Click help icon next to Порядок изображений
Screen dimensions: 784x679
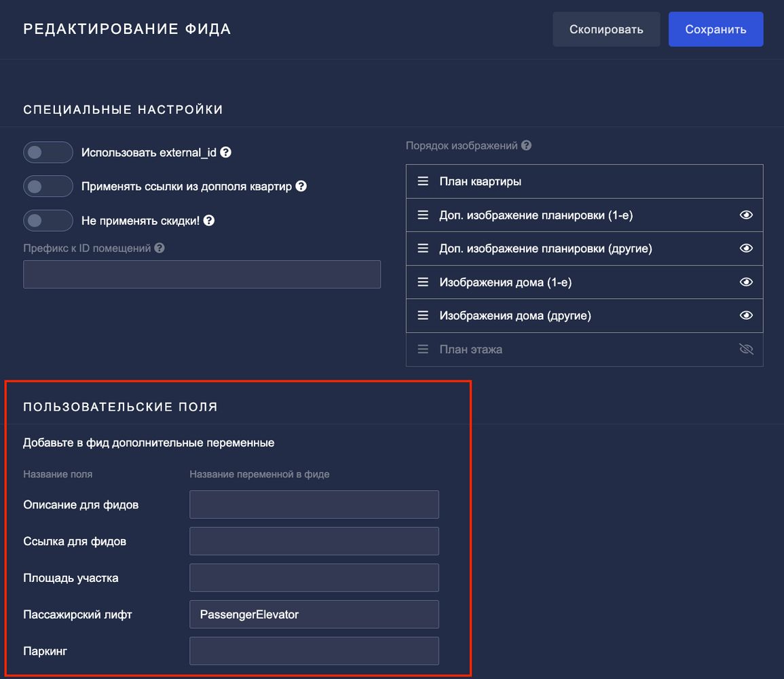(x=526, y=145)
